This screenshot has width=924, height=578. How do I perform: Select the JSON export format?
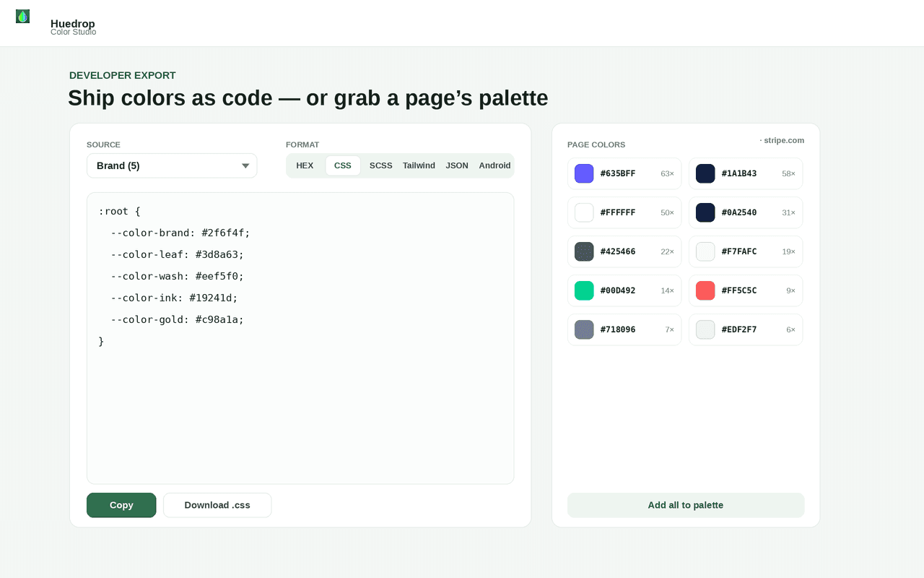click(457, 165)
